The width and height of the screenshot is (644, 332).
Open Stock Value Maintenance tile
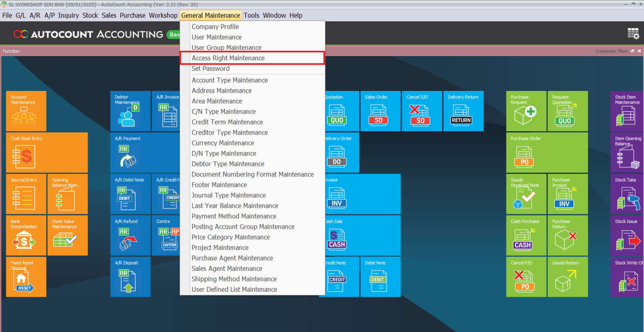(68, 236)
